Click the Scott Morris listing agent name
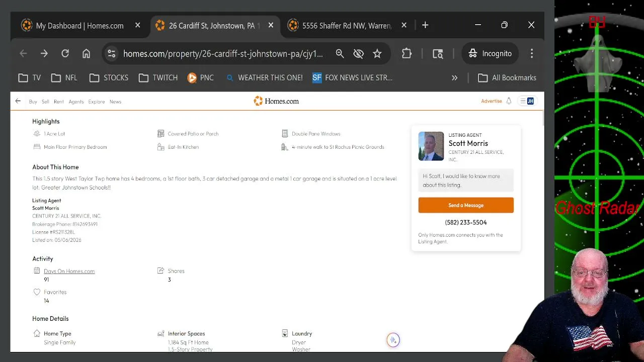Screen dimensions: 644x362 tap(468, 143)
